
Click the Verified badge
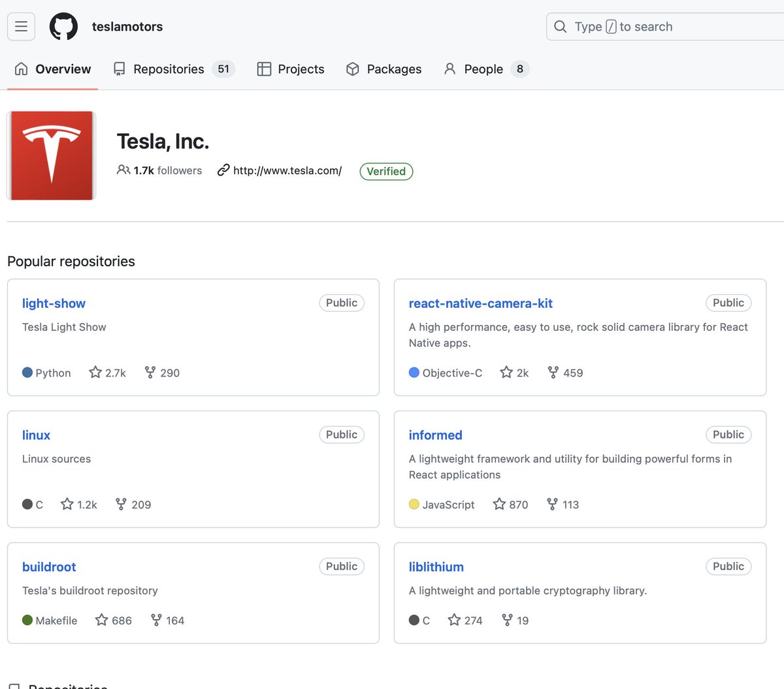[386, 171]
